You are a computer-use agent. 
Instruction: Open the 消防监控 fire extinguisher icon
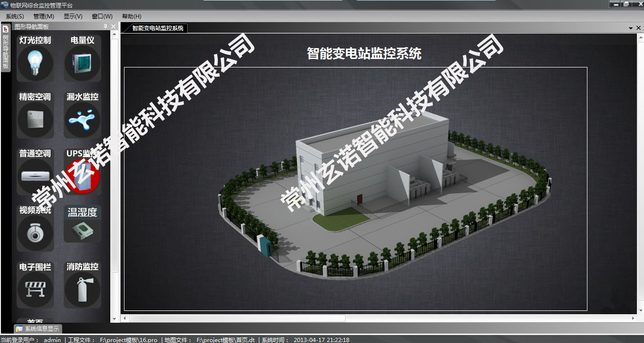[83, 290]
